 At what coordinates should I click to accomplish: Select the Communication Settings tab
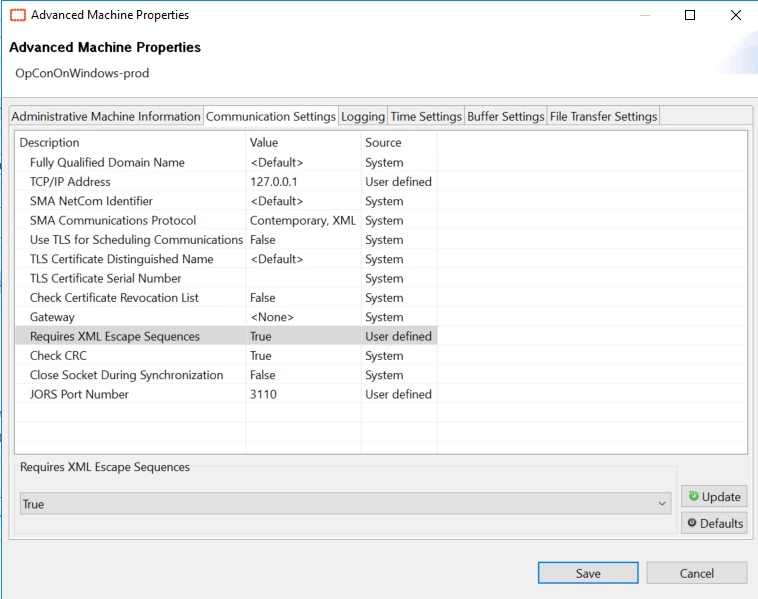pos(271,117)
